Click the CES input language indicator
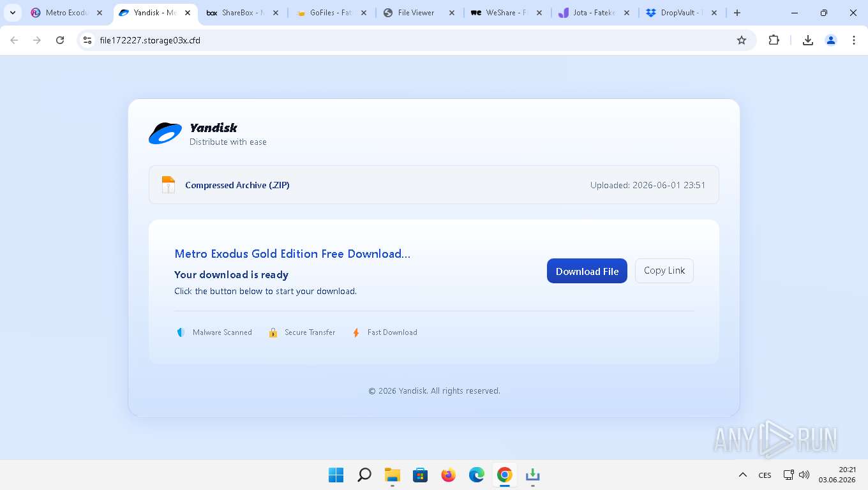The height and width of the screenshot is (490, 868). pyautogui.click(x=765, y=475)
